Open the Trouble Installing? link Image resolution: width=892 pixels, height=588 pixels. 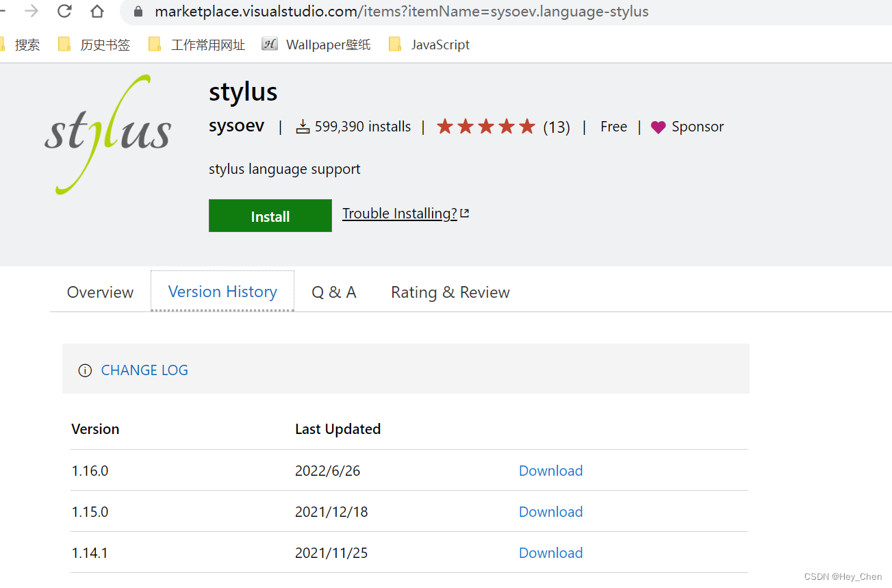tap(399, 213)
